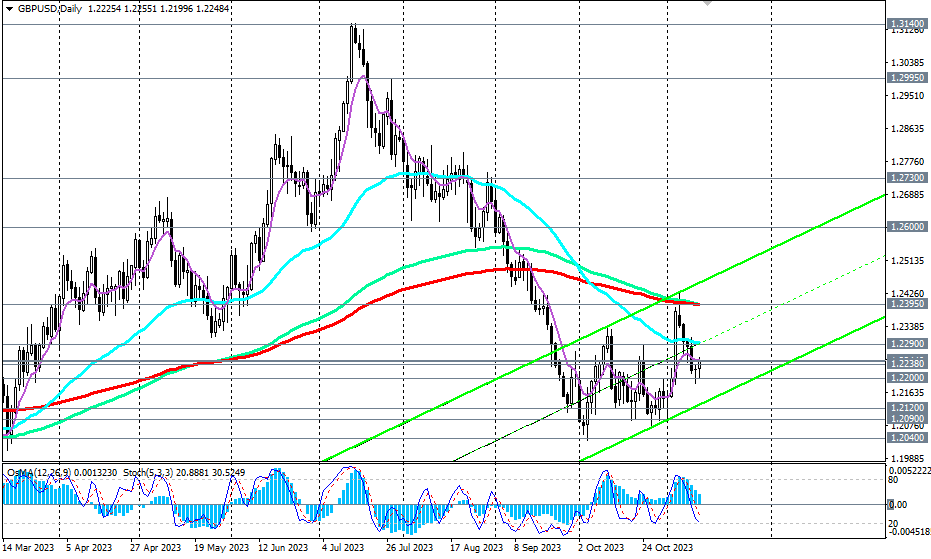Click the 1.23950 price level label
931x559 pixels.
[907, 304]
